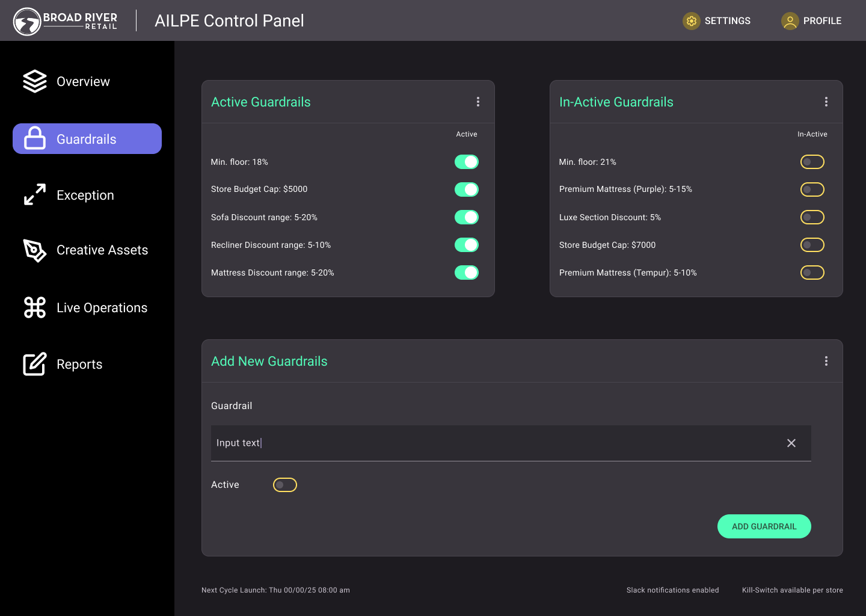Viewport: 866px width, 616px height.
Task: Click the Reports edit icon
Action: (x=35, y=364)
